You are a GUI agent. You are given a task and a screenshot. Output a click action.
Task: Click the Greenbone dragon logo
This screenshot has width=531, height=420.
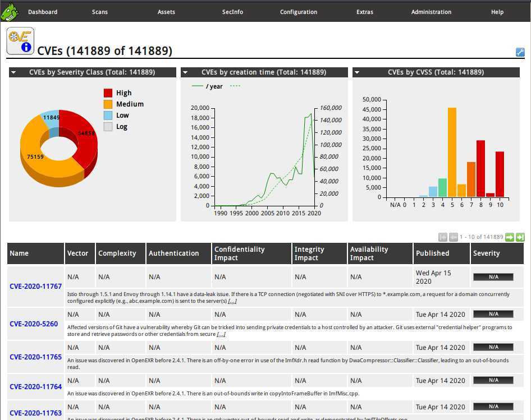9,12
